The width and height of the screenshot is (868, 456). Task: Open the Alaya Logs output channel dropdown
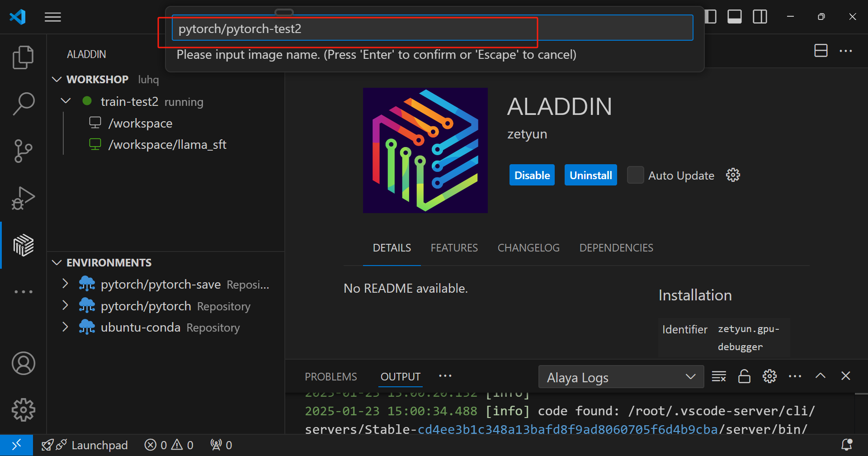coord(621,377)
